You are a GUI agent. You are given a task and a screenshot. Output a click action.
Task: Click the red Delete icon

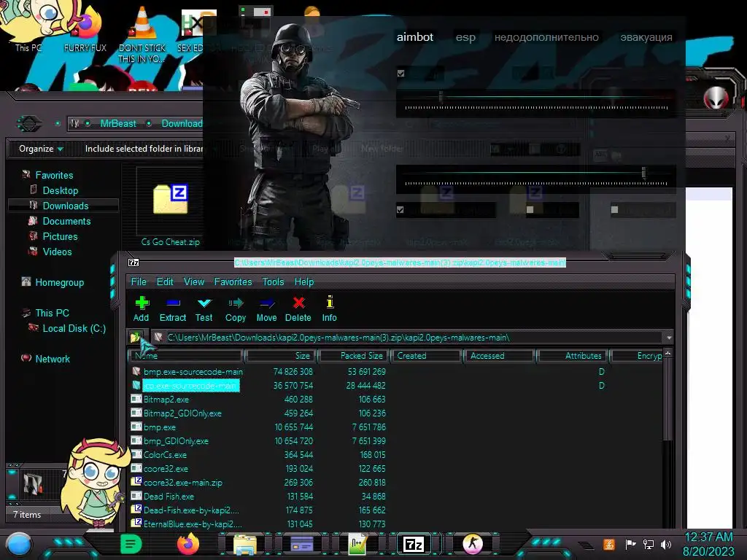pyautogui.click(x=298, y=309)
